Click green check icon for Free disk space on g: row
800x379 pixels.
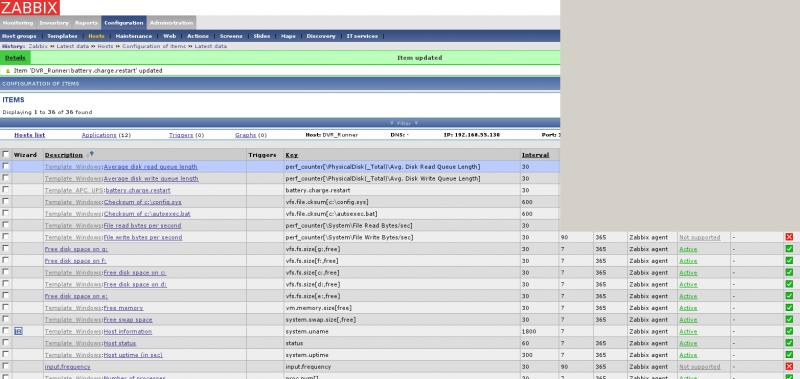pos(789,249)
